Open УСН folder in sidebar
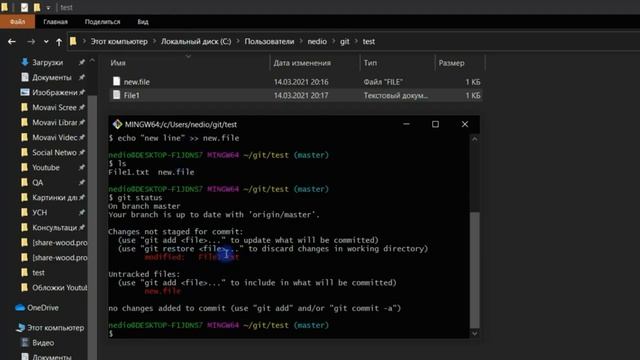 [x=40, y=213]
